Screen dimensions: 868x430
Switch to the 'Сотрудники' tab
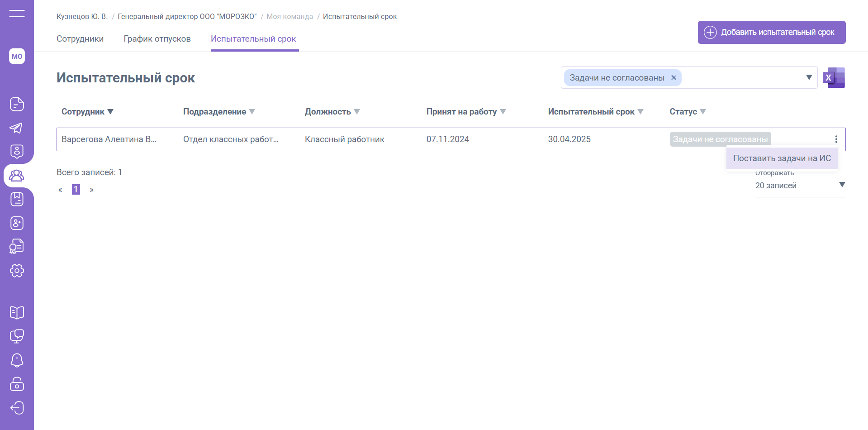[80, 39]
